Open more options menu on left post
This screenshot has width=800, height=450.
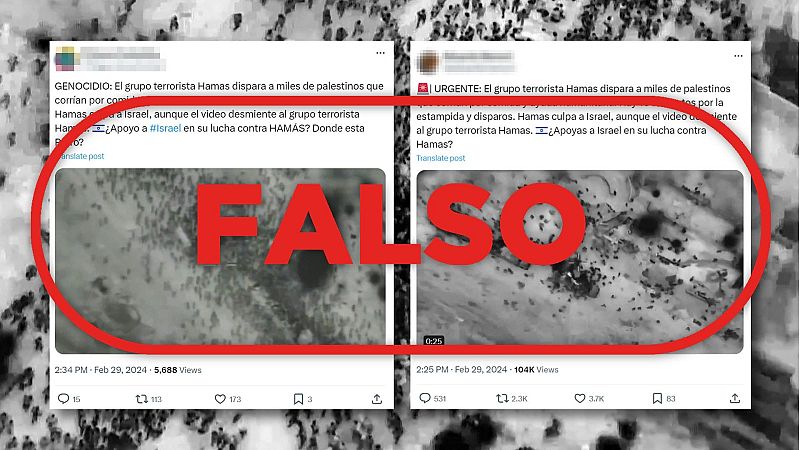pos(381,53)
